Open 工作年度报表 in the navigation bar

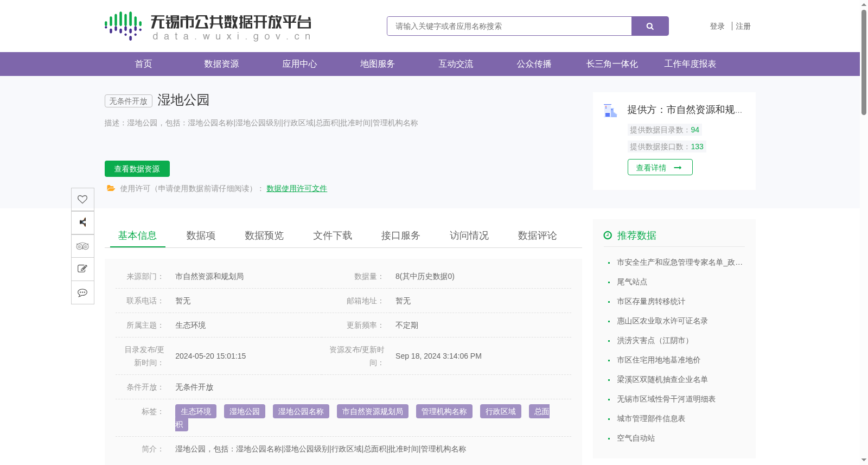(x=690, y=64)
